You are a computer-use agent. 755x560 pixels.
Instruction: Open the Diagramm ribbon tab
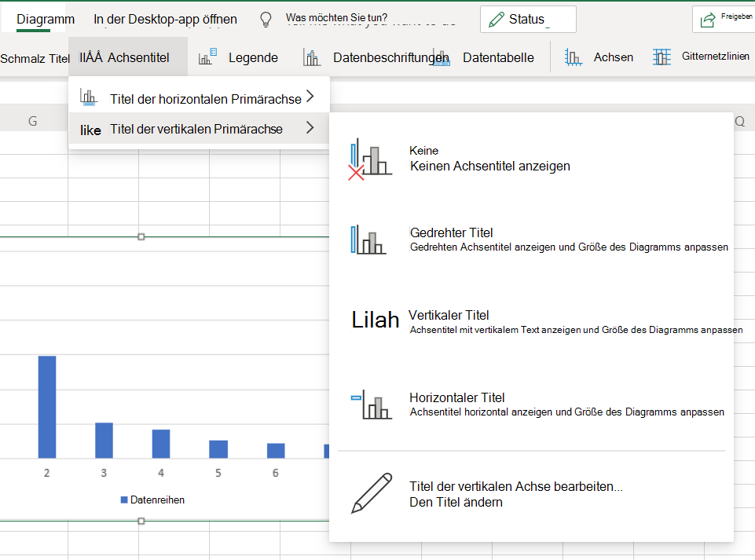(x=46, y=20)
